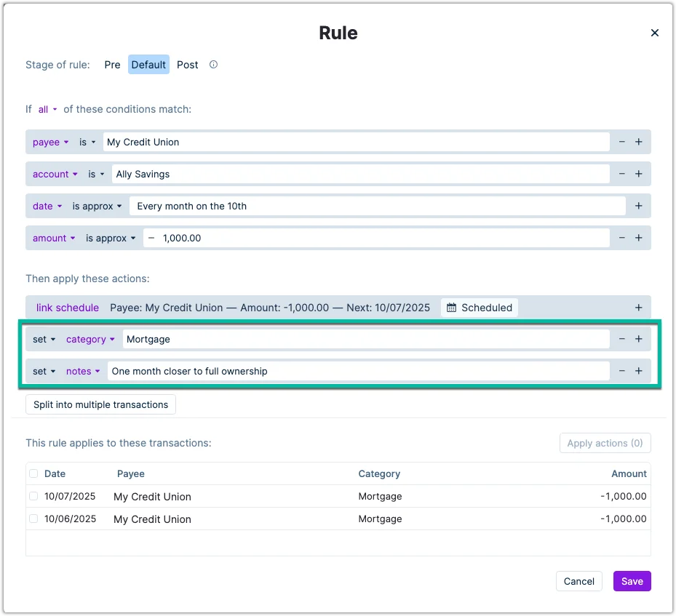This screenshot has width=676, height=616.
Task: Click the info icon next to stage options
Action: point(213,65)
